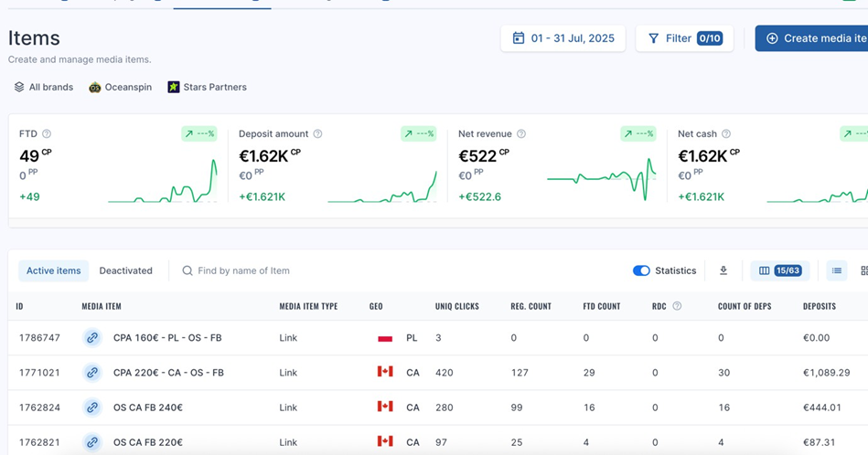The height and width of the screenshot is (455, 868).
Task: Click the export download icon
Action: [723, 270]
